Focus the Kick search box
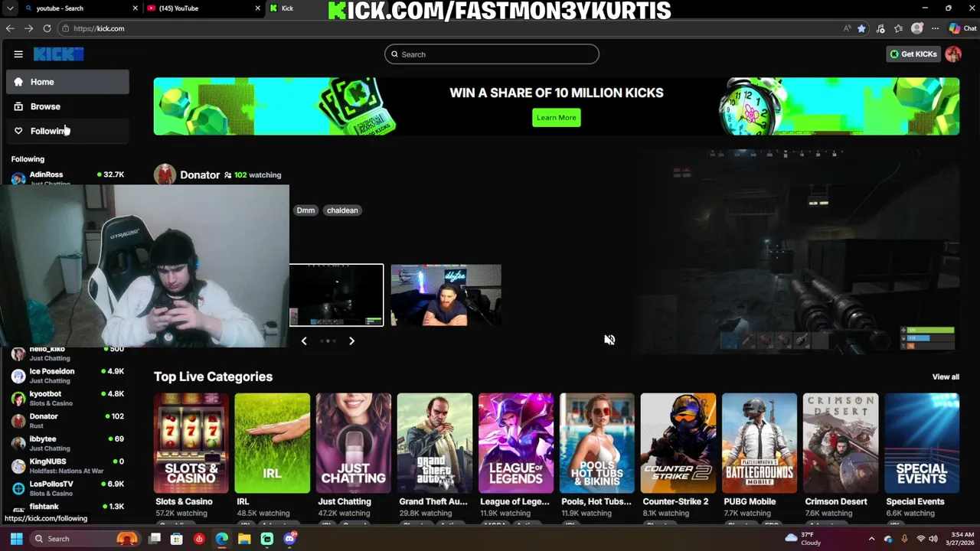This screenshot has width=980, height=551. 492,54
